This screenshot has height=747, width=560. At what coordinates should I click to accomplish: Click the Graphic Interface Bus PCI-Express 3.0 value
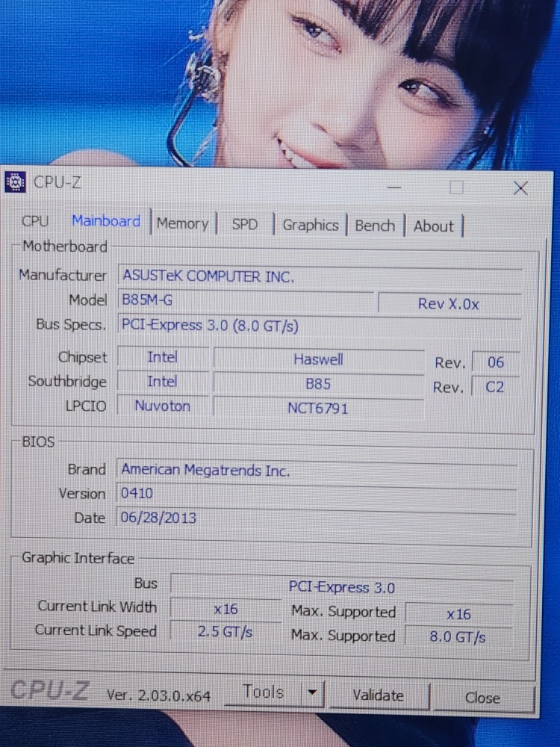(x=342, y=587)
